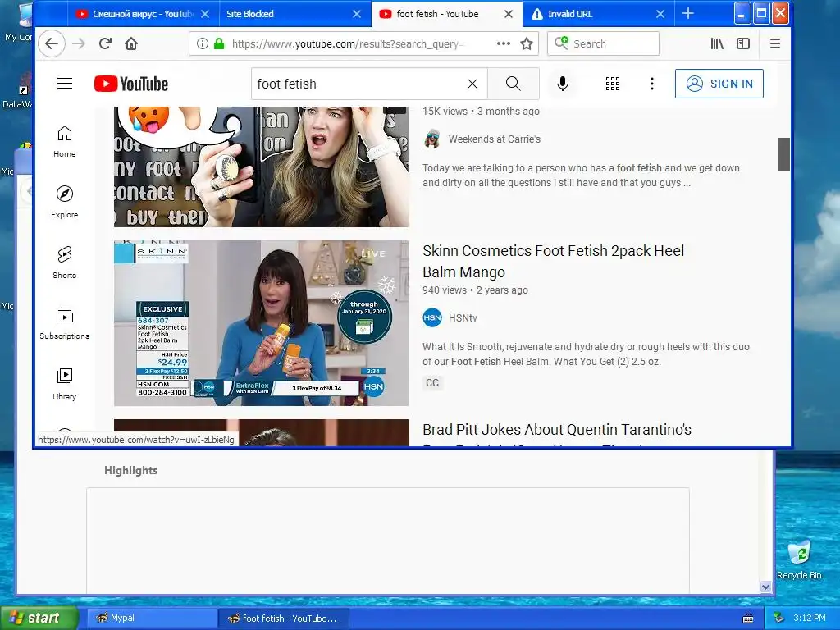Screen dimensions: 840x630
Task: Open the browser home page
Action: pos(131,44)
